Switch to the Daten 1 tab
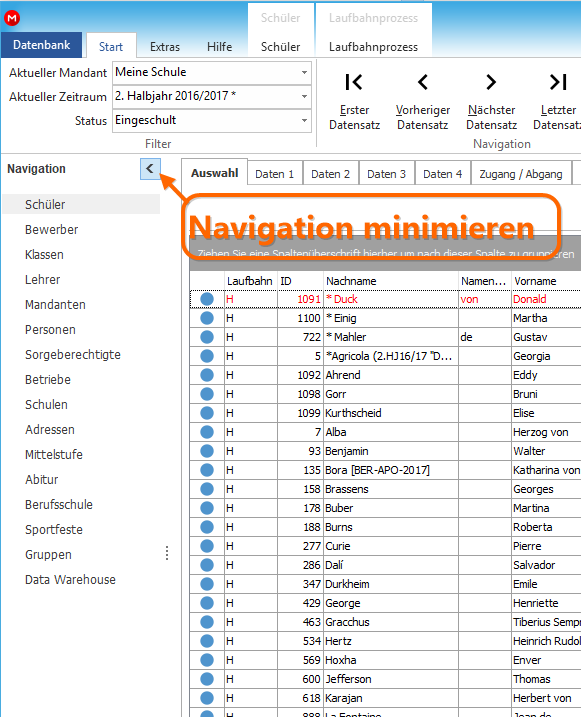Image resolution: width=581 pixels, height=717 pixels. coord(274,174)
